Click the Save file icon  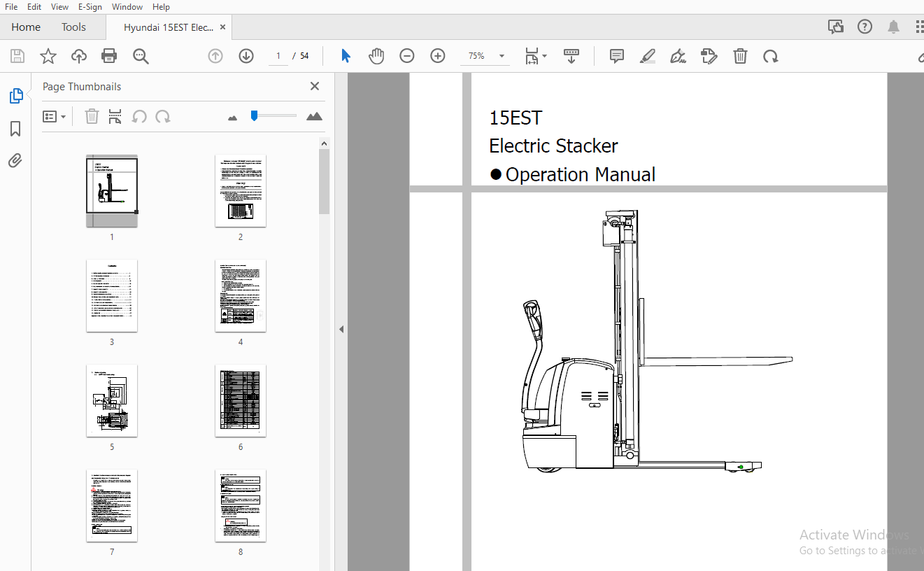click(17, 56)
